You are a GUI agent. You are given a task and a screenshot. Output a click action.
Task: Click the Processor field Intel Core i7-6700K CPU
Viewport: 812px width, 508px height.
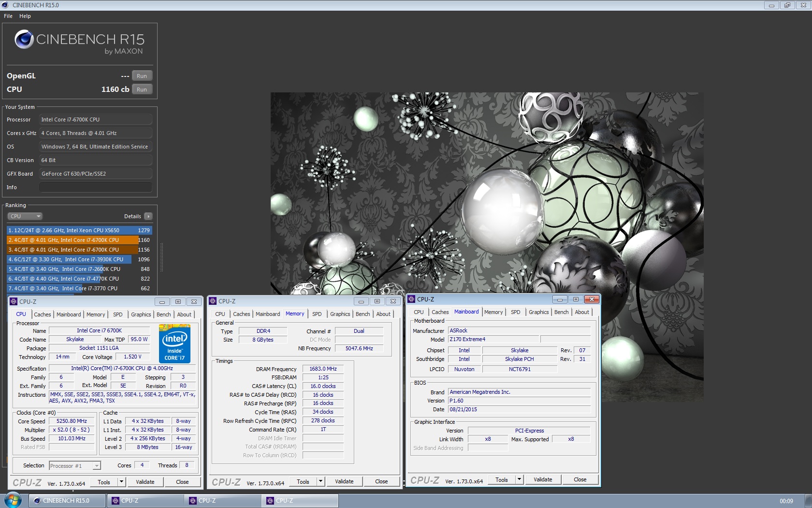click(x=96, y=120)
